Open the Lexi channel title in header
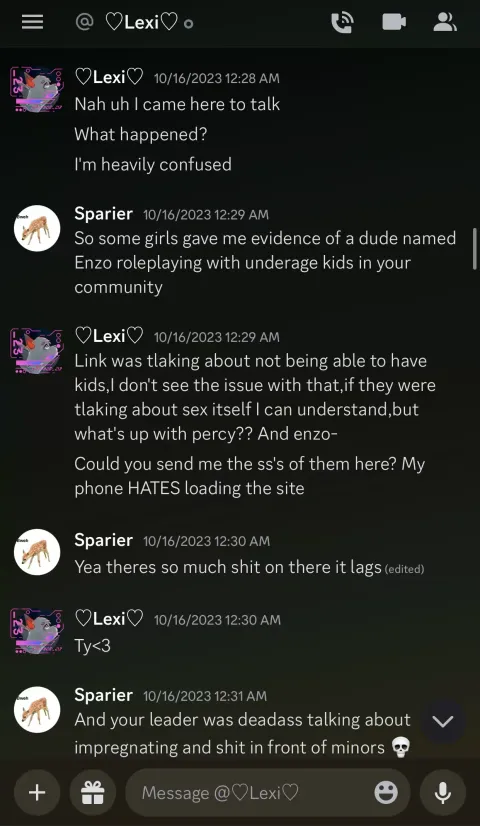480x826 pixels. (141, 23)
